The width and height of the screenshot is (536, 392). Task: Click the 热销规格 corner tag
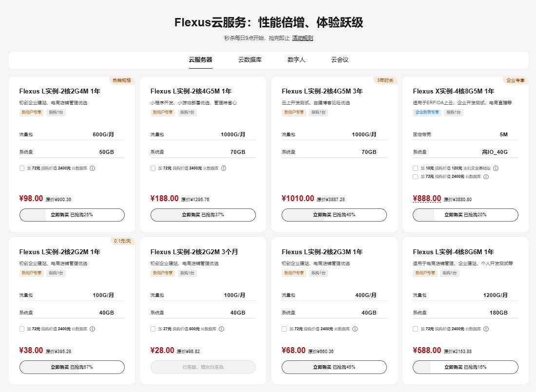point(122,80)
